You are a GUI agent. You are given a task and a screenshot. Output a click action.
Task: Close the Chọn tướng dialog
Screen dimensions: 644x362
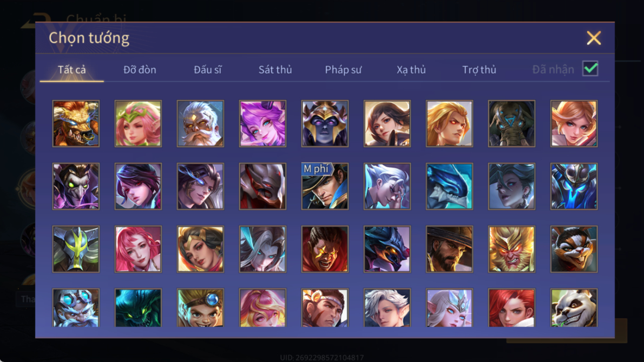(x=594, y=38)
